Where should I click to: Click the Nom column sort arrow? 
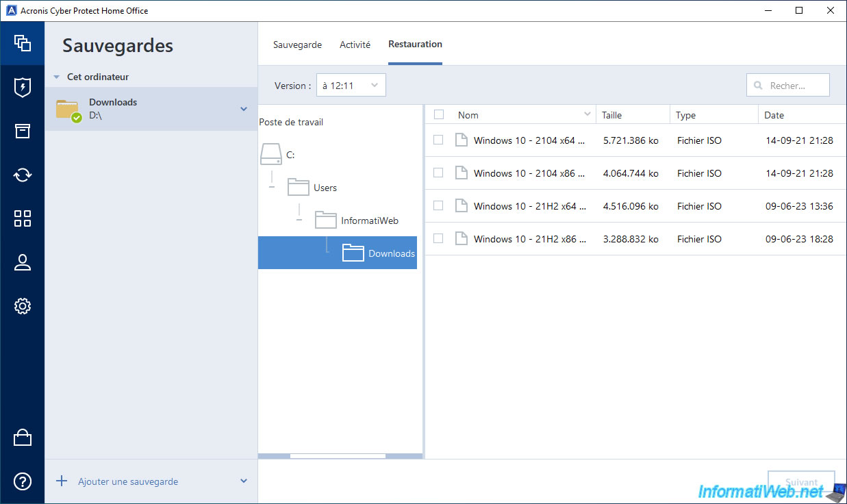[x=587, y=114]
